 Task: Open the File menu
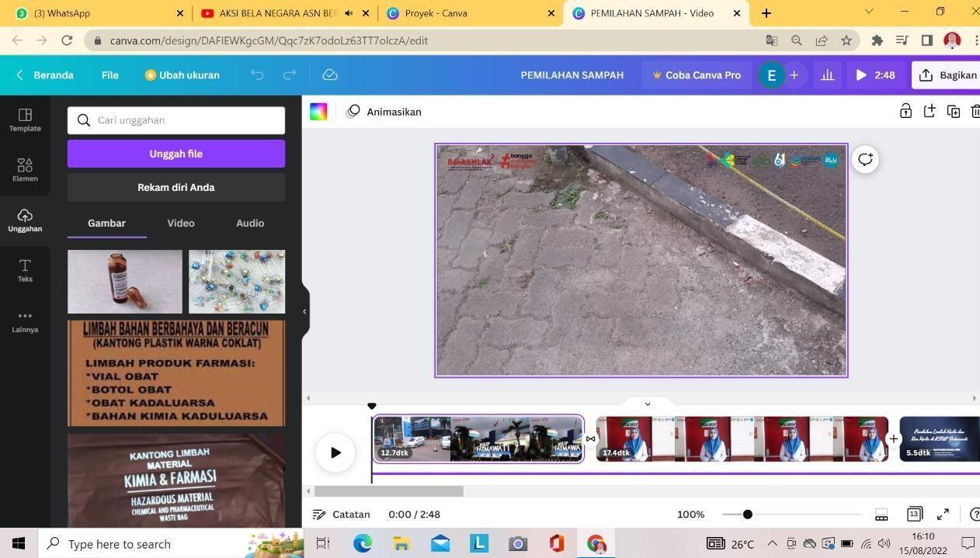pos(109,75)
